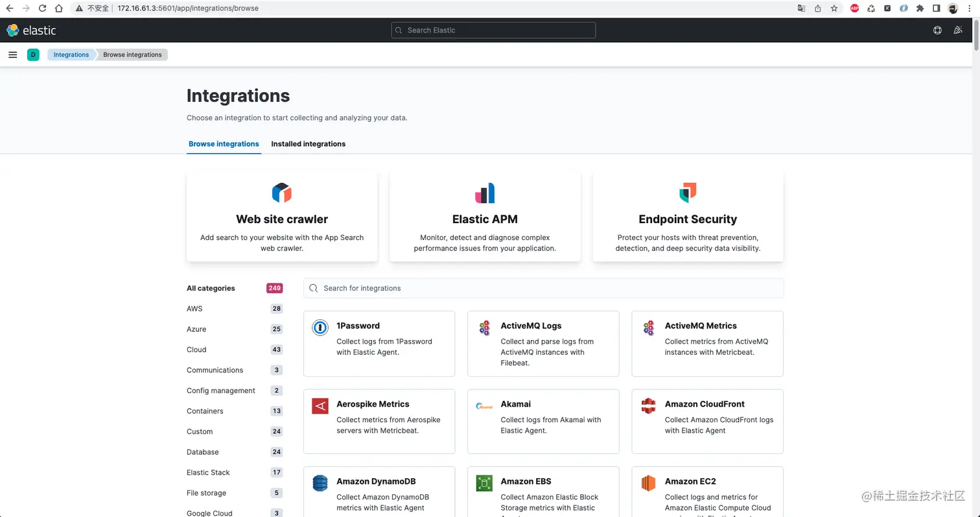Click the '249' All categories count badge
Image resolution: width=980 pixels, height=517 pixels.
274,288
